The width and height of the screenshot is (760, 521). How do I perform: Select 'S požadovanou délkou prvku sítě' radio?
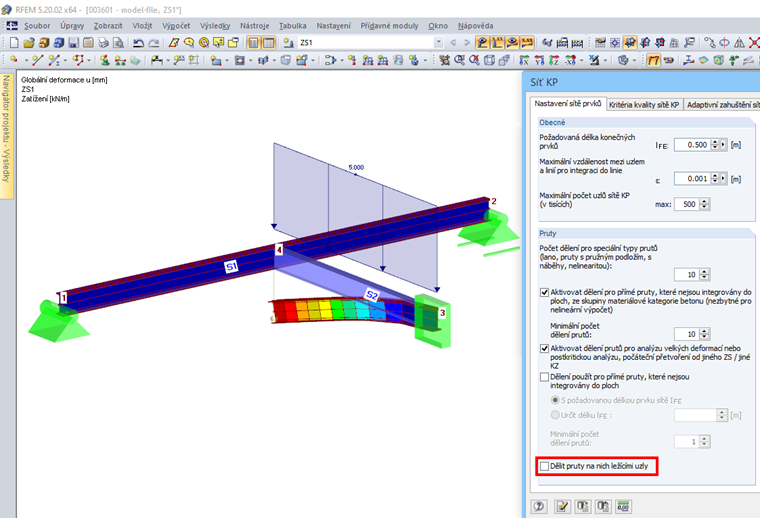(x=555, y=400)
